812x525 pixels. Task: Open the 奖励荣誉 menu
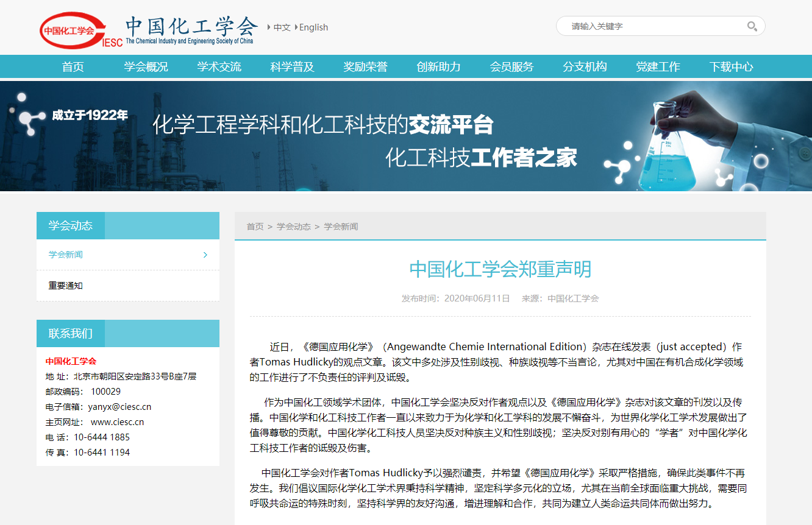[366, 67]
